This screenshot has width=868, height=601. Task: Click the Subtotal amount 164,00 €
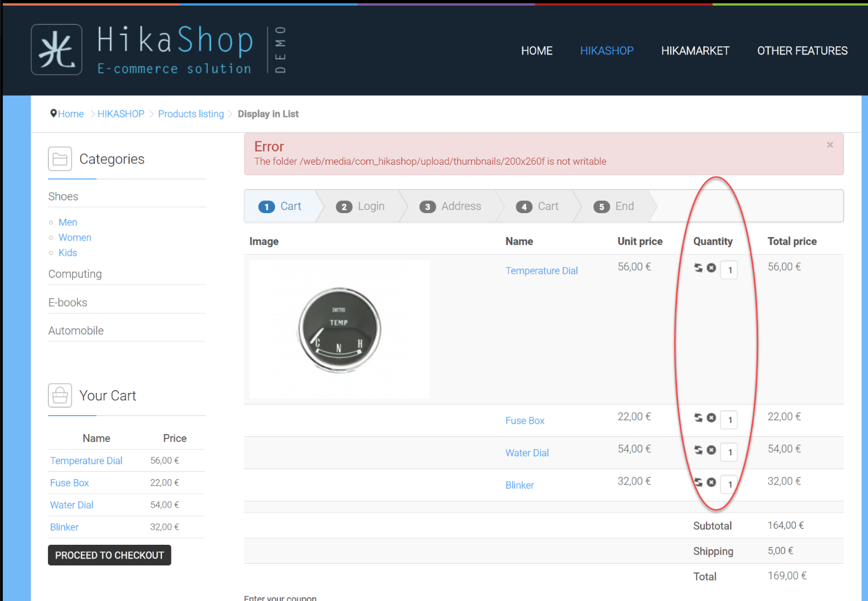pos(786,525)
